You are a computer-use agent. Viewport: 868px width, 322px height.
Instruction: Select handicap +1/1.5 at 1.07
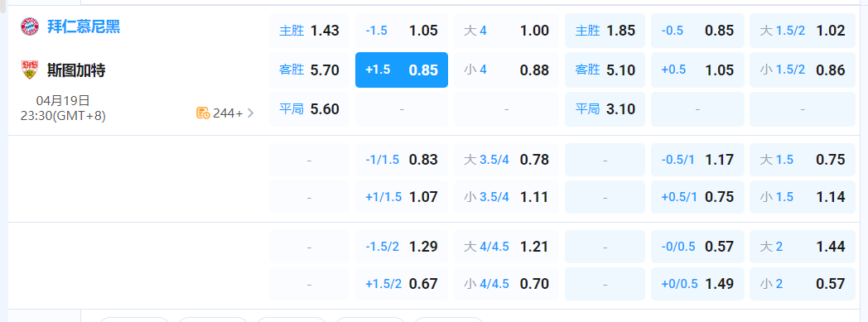click(402, 197)
